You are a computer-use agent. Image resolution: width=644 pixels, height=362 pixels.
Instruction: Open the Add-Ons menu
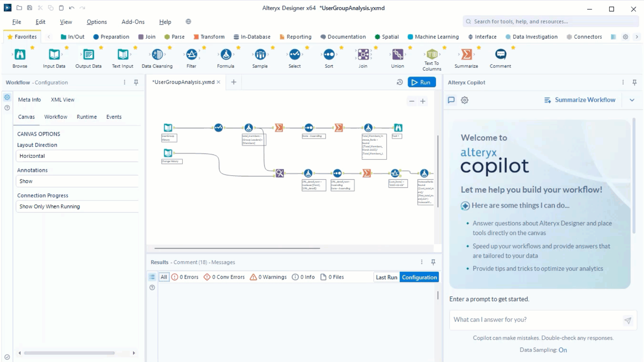click(x=133, y=22)
